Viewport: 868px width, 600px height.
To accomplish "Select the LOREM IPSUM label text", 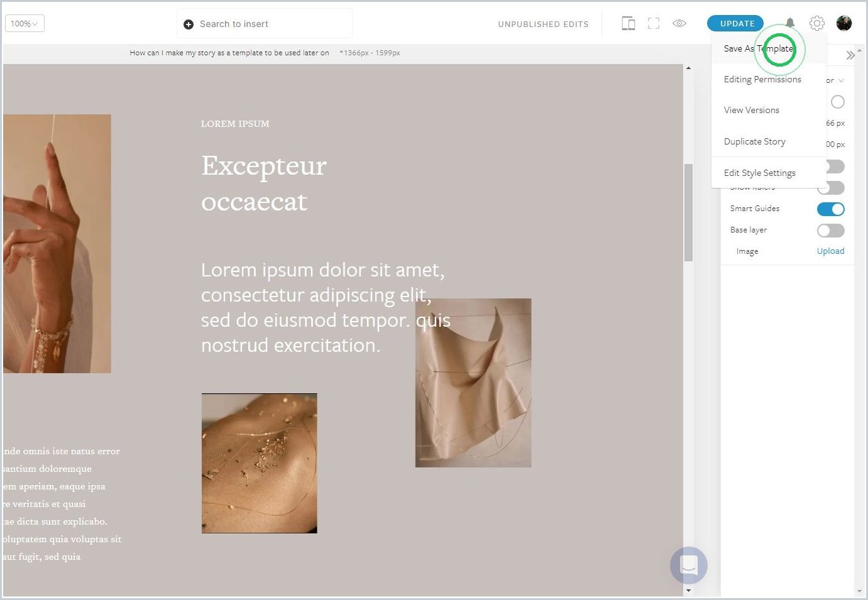I will click(x=235, y=124).
